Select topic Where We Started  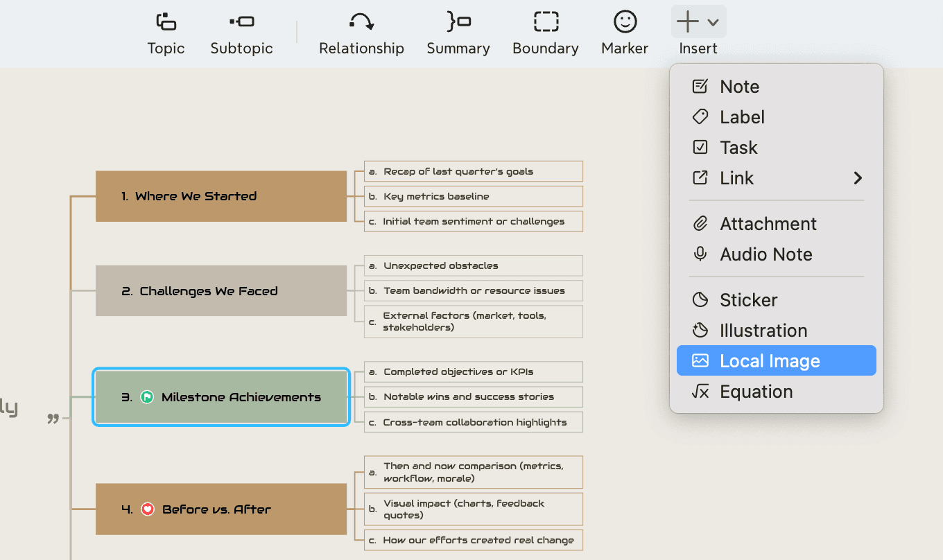[221, 196]
